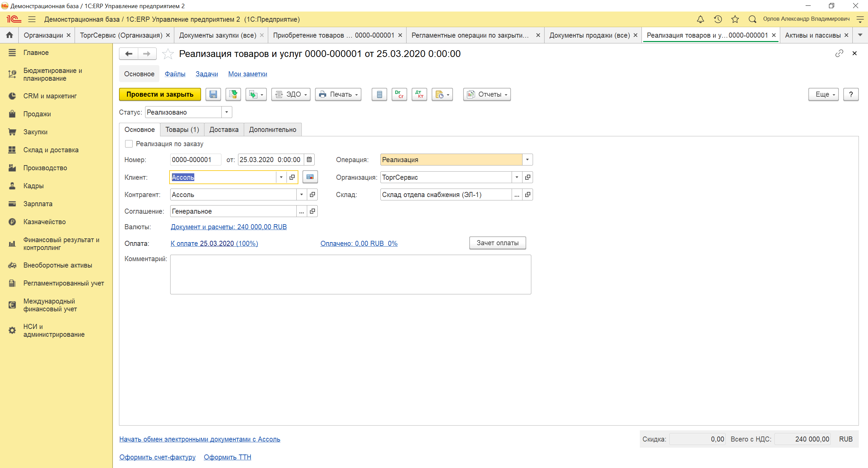Open the Организация record ТоргСервис
The height and width of the screenshot is (468, 868).
(x=528, y=177)
